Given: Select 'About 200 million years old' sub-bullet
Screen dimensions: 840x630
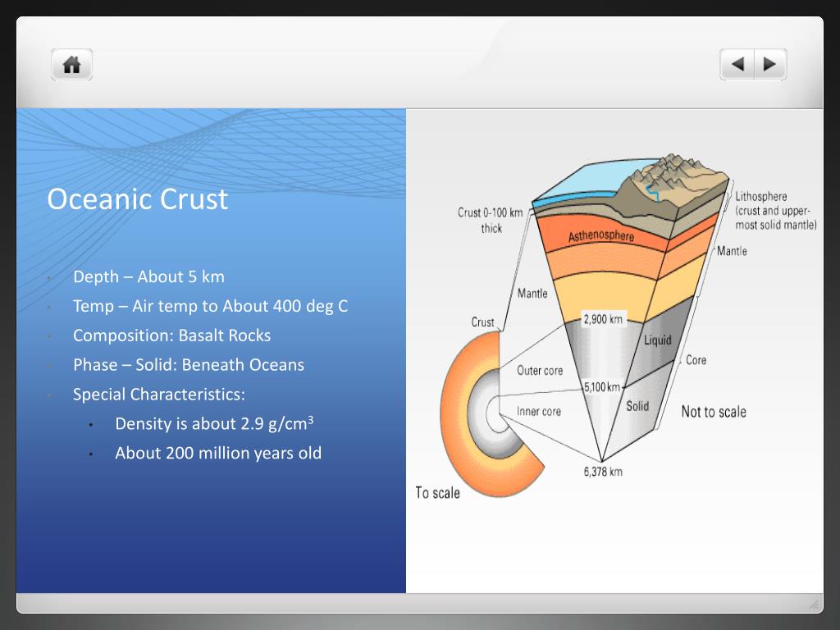Looking at the screenshot, I should click(218, 453).
